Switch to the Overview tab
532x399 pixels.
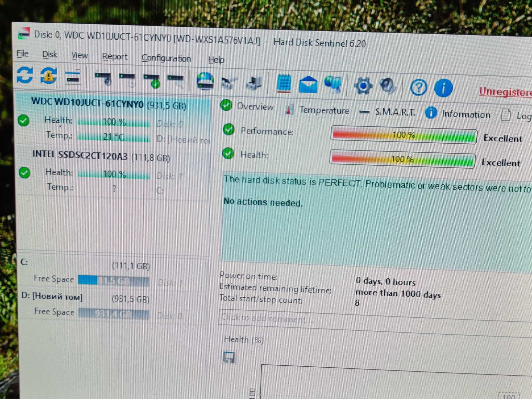[247, 106]
